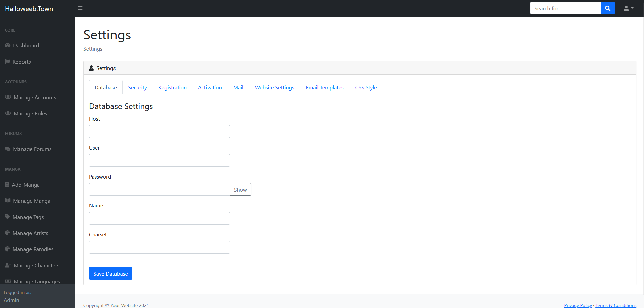The height and width of the screenshot is (308, 644).
Task: Click the Admin logged-in name
Action: (11, 300)
